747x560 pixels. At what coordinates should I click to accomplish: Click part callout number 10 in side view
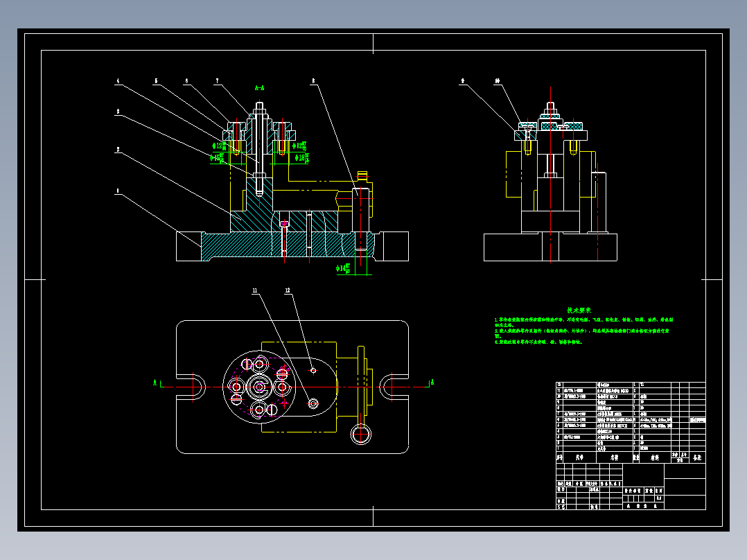[x=498, y=81]
